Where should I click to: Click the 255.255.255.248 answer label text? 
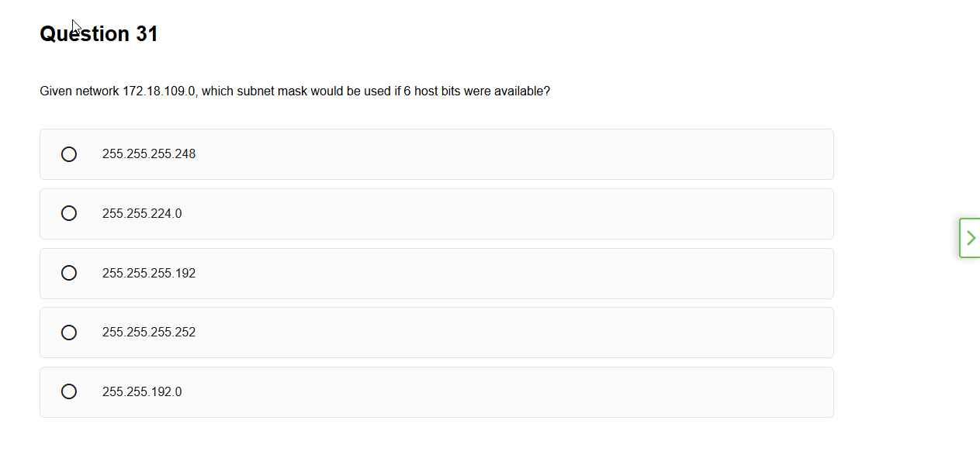pos(149,154)
